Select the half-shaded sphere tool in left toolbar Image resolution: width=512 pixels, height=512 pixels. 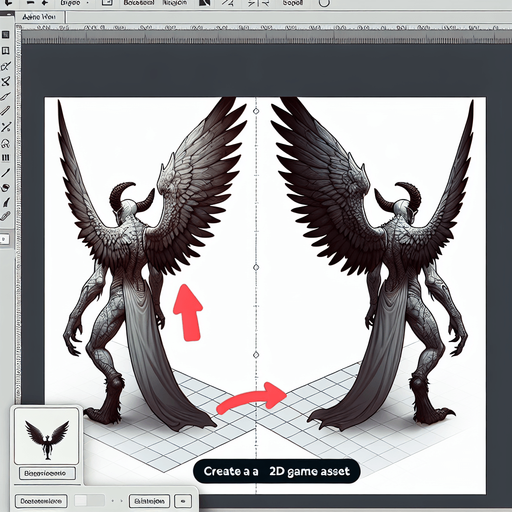point(6,187)
